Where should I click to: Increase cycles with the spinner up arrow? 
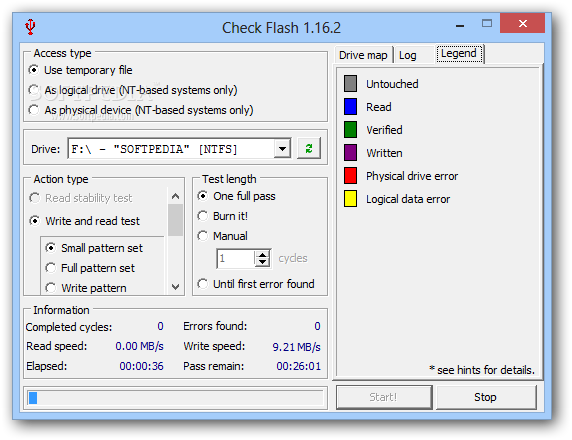263,254
